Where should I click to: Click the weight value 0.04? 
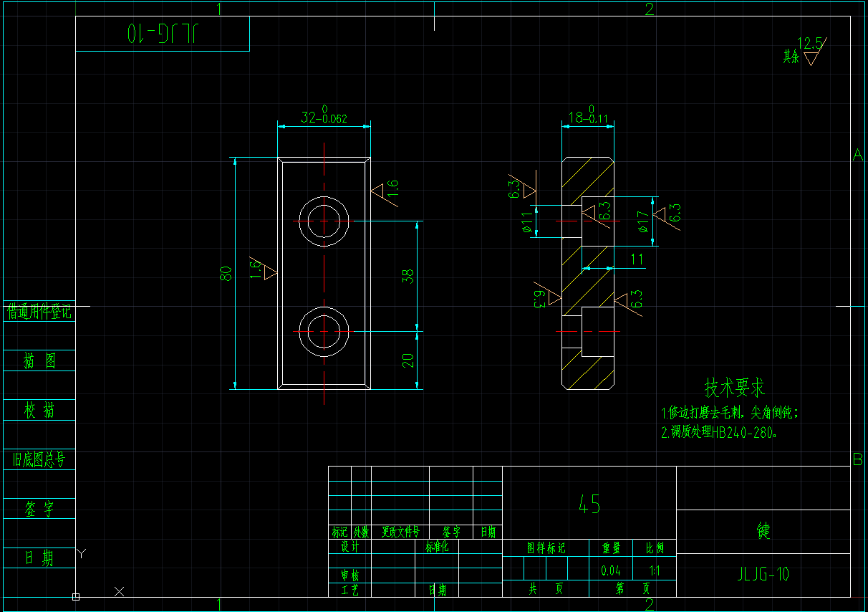pos(611,571)
